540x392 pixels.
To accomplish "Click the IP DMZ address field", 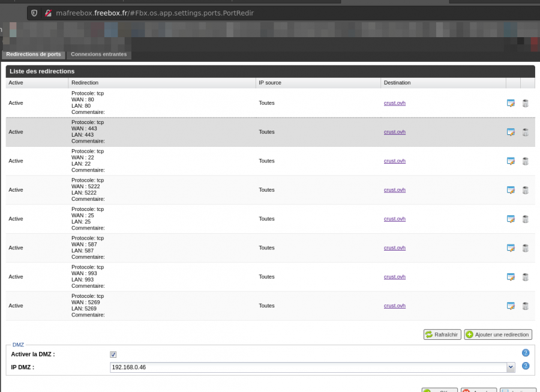I will (307, 367).
